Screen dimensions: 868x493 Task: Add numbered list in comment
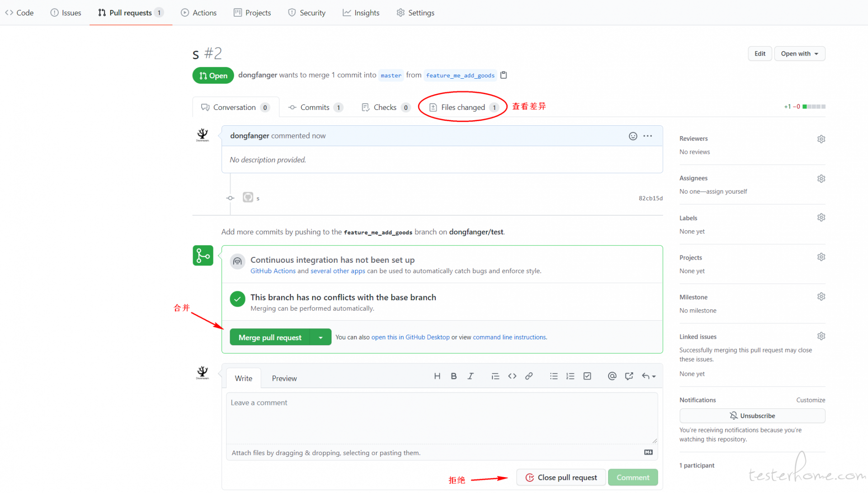pos(571,376)
